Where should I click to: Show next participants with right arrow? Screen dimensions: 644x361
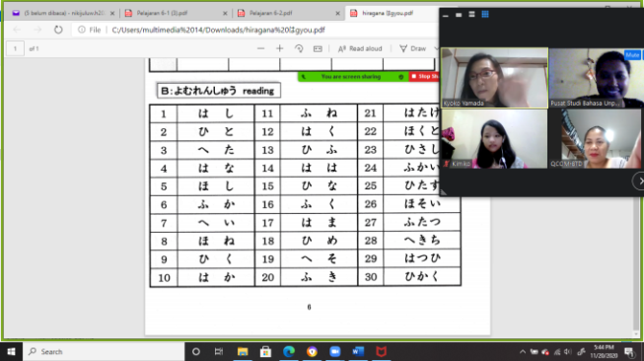(639, 181)
